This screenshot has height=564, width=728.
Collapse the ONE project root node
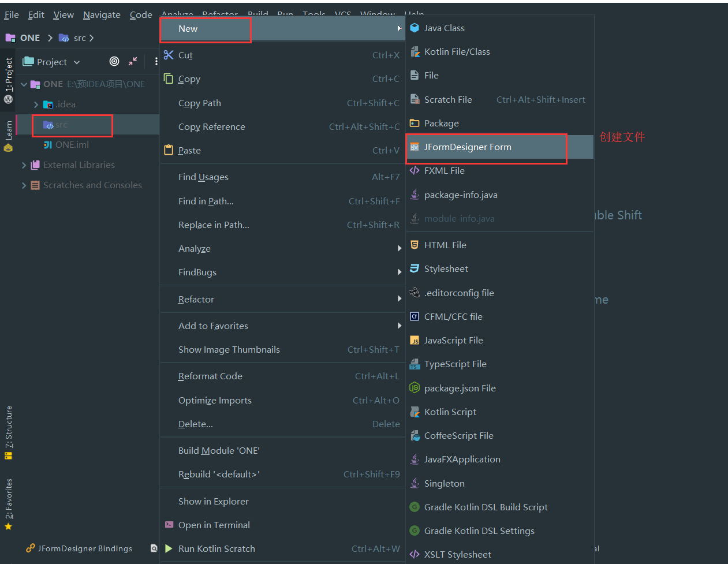pyautogui.click(x=24, y=84)
